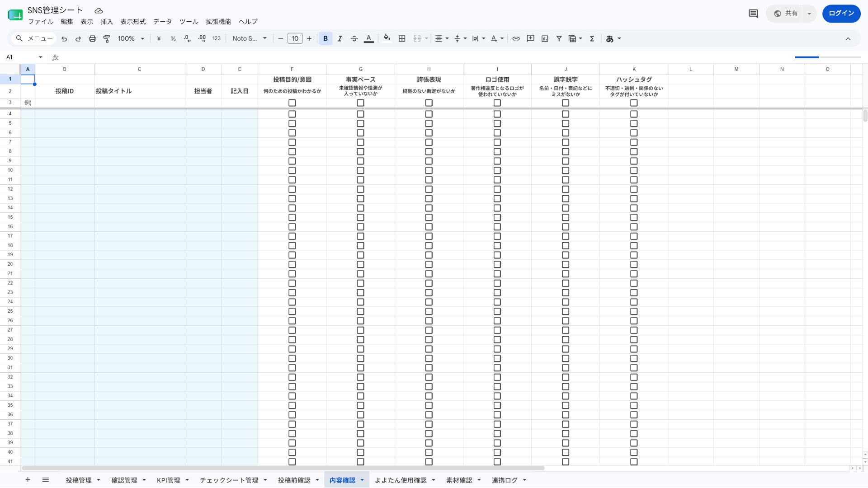Check the ハッシュタグ box in row 30
Viewport: 868px width, 488px height.
pyautogui.click(x=634, y=358)
